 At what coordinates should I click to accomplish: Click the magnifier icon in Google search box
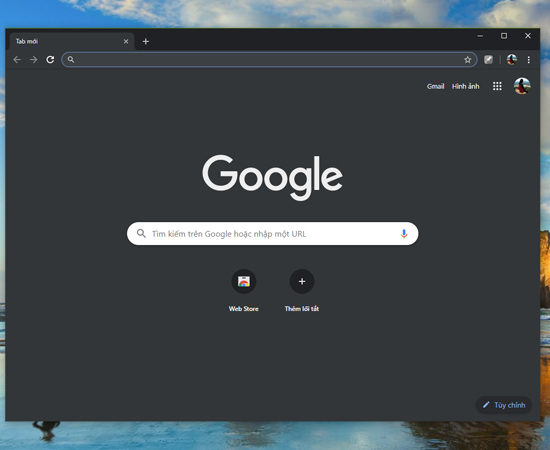[x=141, y=234]
